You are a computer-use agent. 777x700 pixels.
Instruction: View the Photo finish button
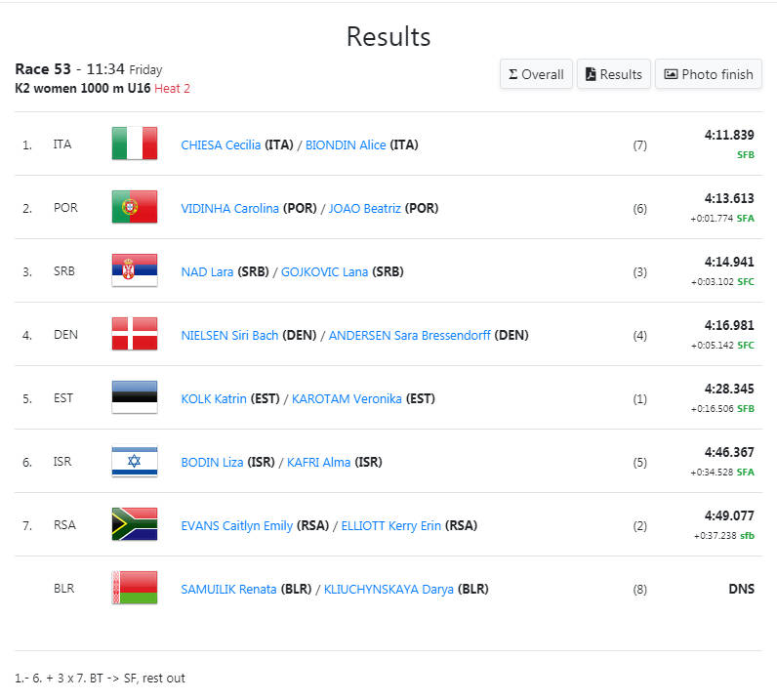click(x=708, y=74)
